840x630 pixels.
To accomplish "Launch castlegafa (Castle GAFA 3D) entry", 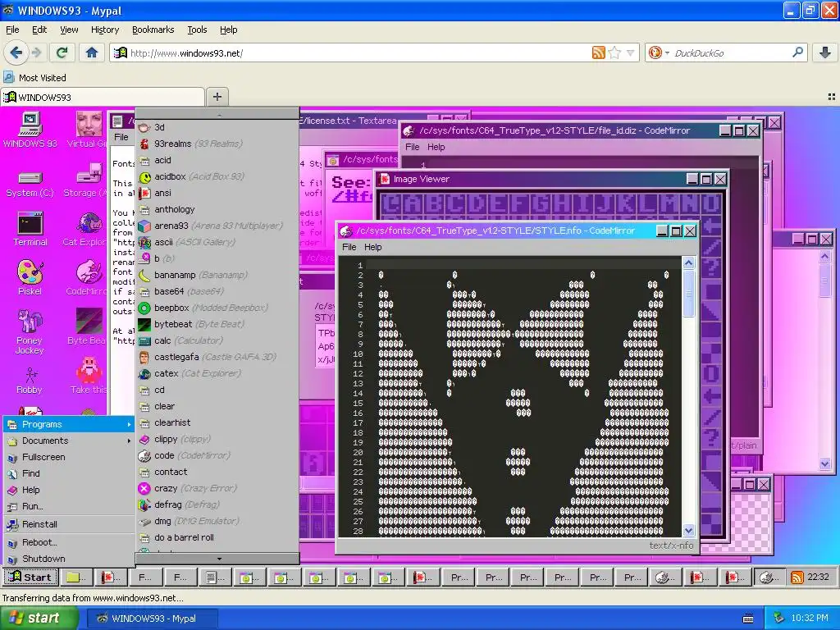I will (217, 358).
